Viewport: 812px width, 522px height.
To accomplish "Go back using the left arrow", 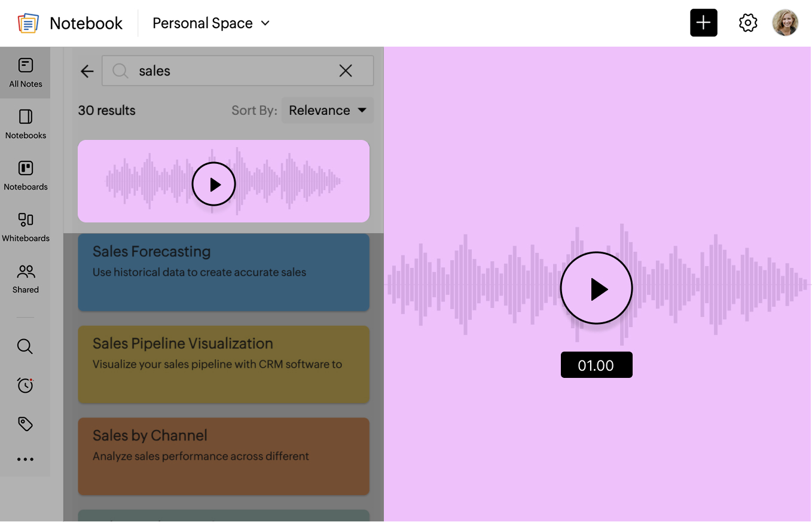I will point(87,71).
